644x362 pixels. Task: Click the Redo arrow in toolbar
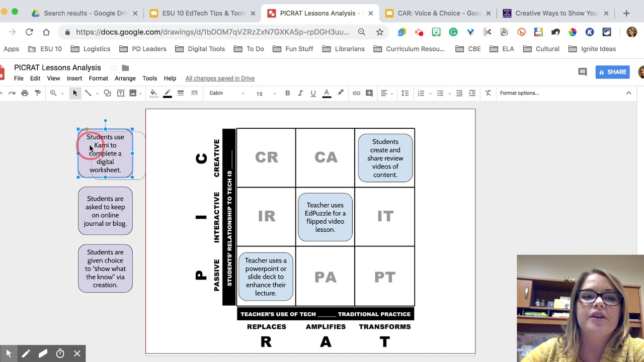click(x=12, y=93)
